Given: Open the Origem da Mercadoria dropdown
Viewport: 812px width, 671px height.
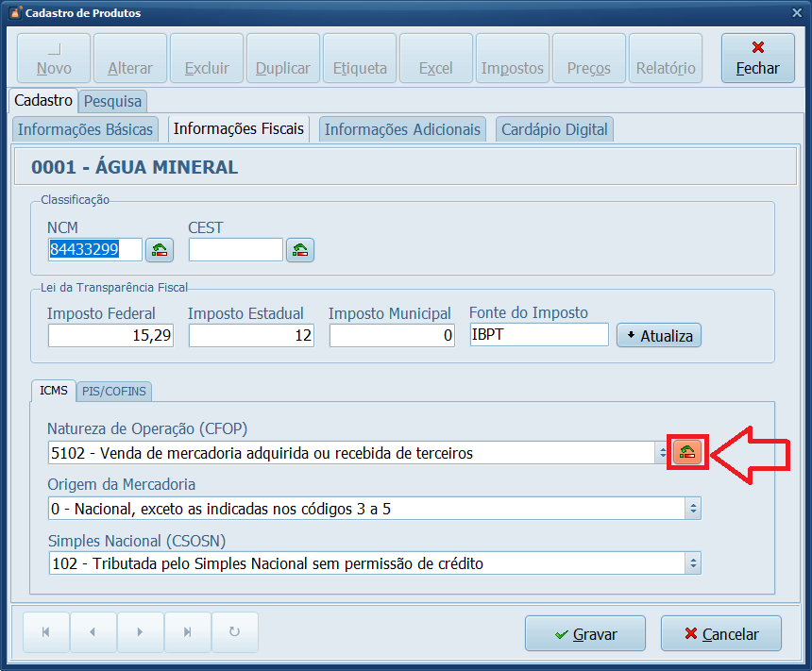Looking at the screenshot, I should tap(693, 509).
